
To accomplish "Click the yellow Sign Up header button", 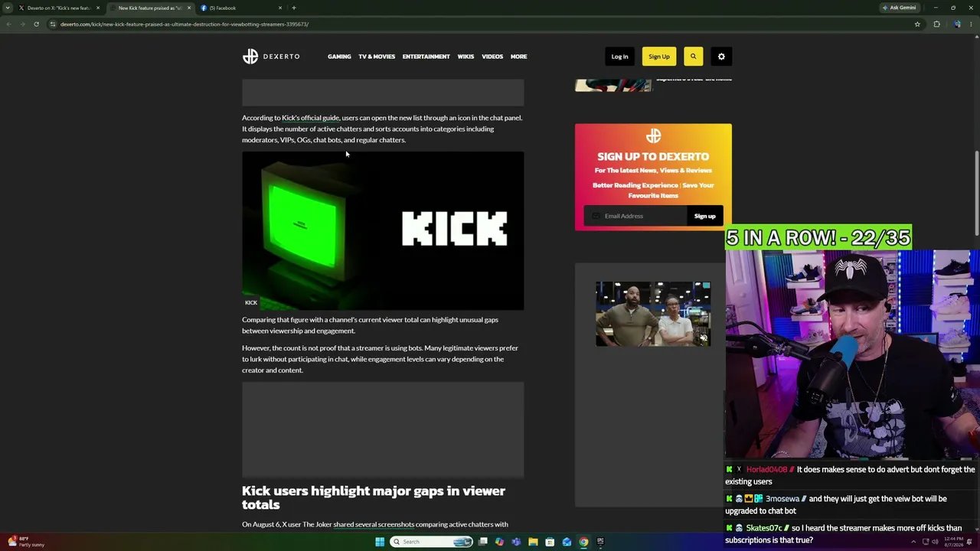I will click(658, 56).
